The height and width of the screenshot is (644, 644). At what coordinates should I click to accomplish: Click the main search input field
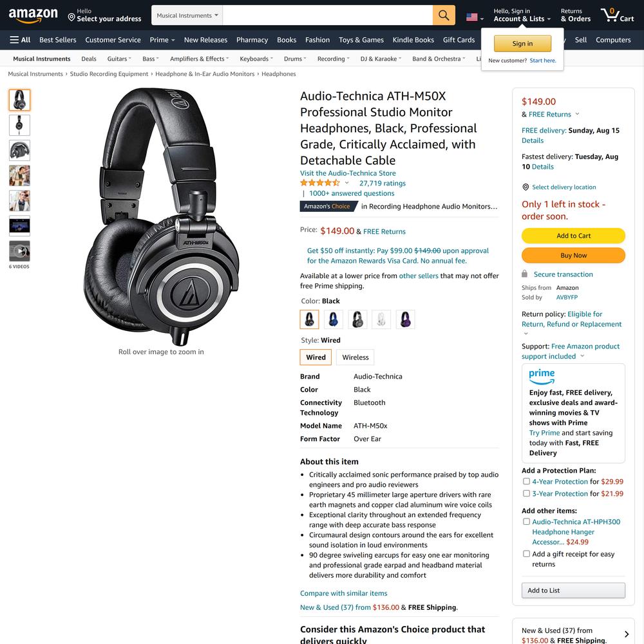coord(327,15)
